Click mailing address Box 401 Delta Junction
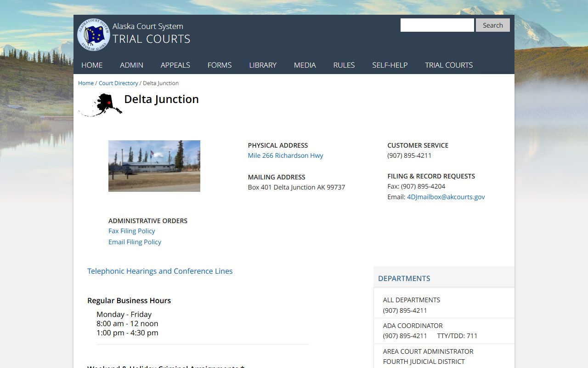 pos(297,187)
